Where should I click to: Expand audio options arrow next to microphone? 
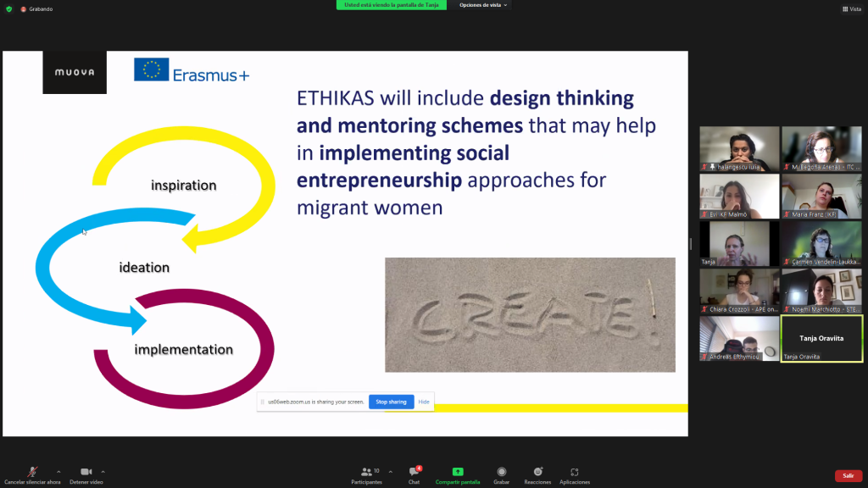pyautogui.click(x=58, y=471)
